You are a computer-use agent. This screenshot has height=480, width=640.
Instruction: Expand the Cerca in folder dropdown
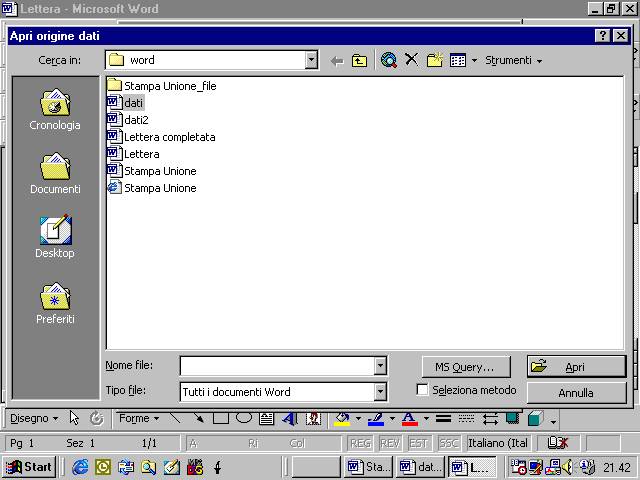(x=311, y=60)
